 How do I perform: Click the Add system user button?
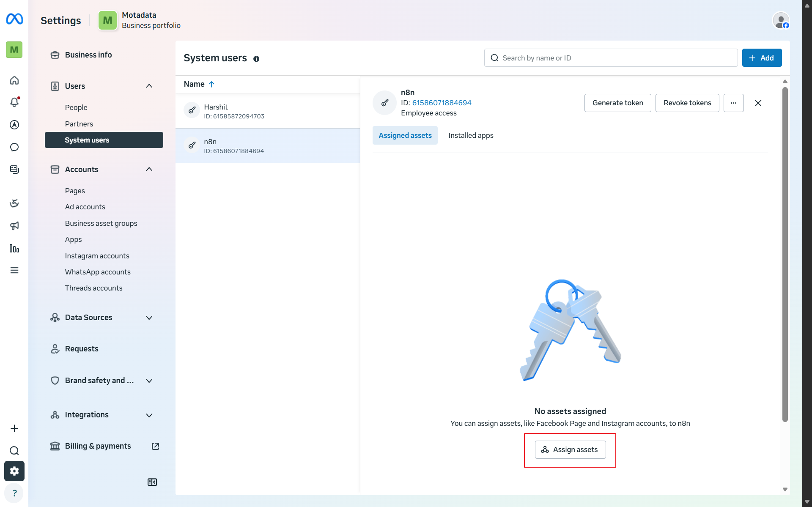762,58
